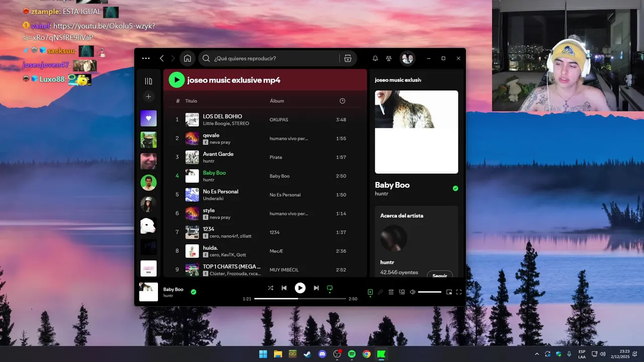This screenshot has width=644, height=362.
Task: Open OBS Studio from the taskbar
Action: (337, 354)
